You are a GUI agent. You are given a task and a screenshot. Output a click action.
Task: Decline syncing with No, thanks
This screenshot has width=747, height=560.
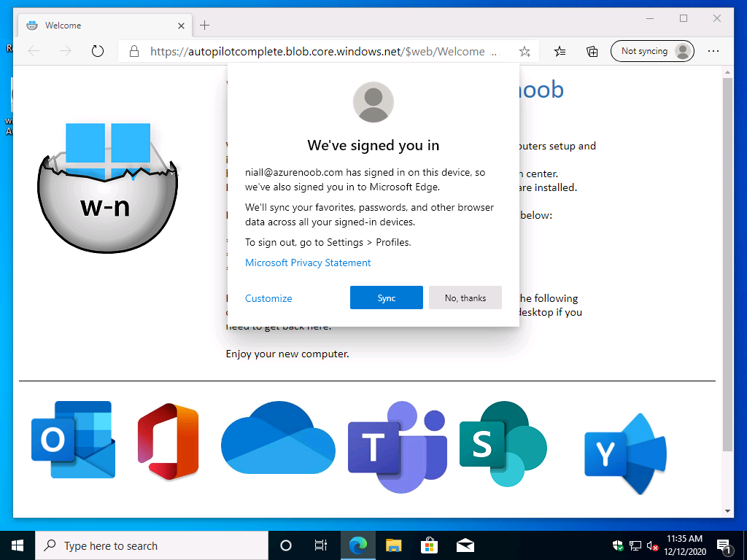[465, 297]
